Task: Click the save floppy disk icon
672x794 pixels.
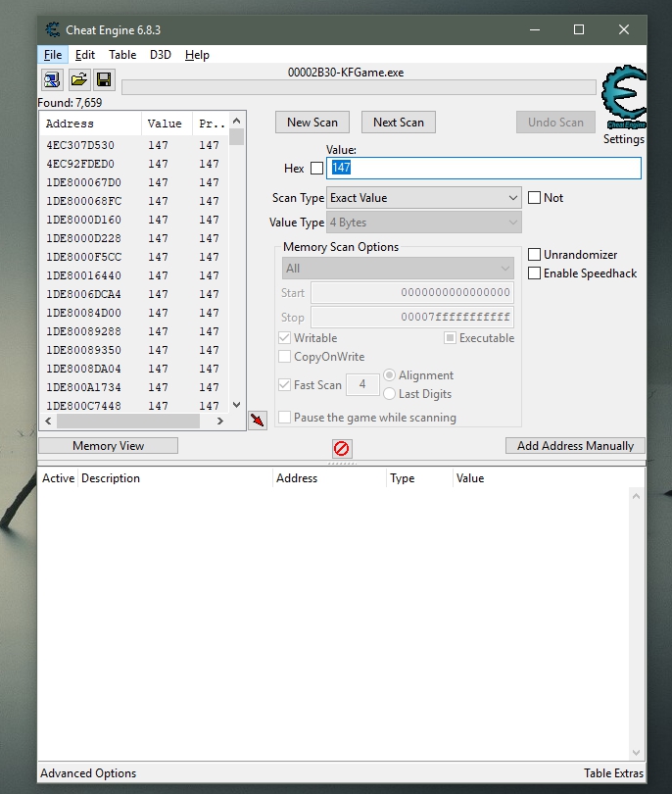Action: pyautogui.click(x=104, y=79)
